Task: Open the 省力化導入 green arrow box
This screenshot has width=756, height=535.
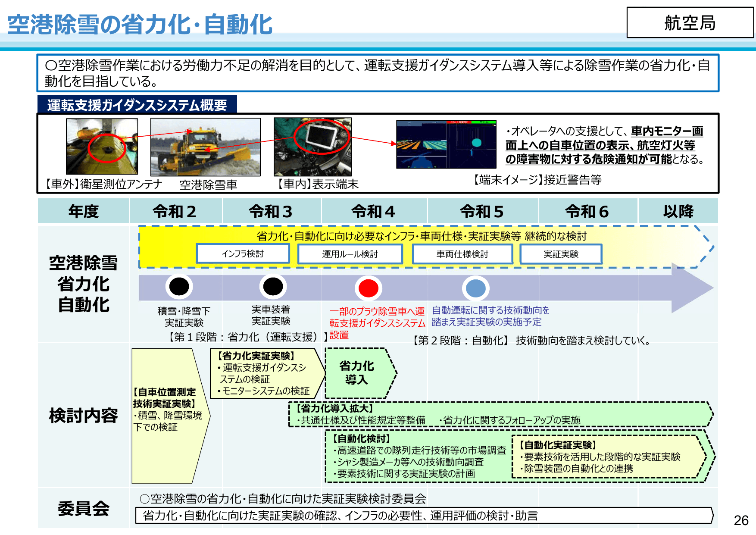Action: 358,372
